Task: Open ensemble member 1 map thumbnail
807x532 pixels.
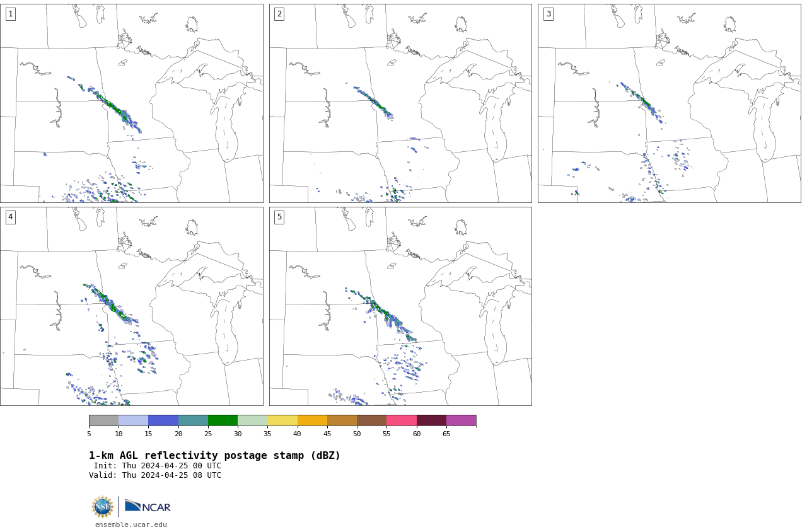Action: pyautogui.click(x=131, y=103)
